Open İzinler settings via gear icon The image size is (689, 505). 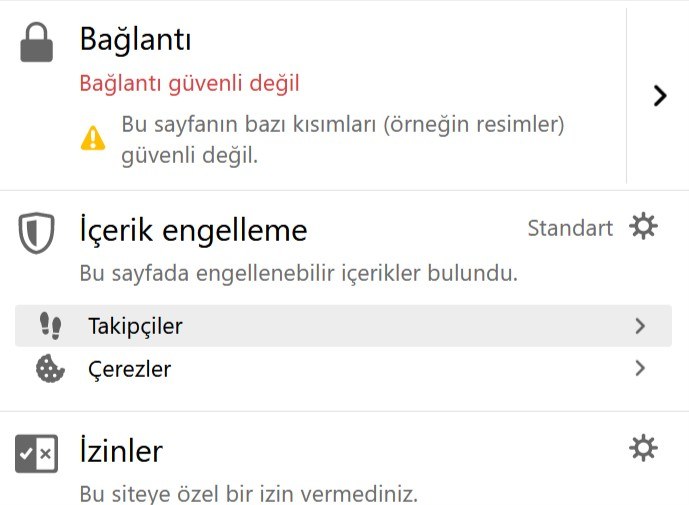point(643,448)
